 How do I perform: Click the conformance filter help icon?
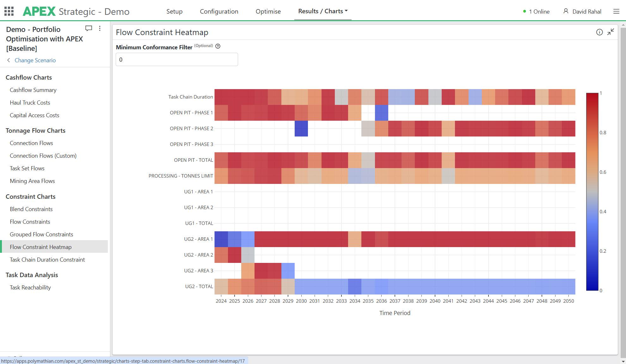218,46
